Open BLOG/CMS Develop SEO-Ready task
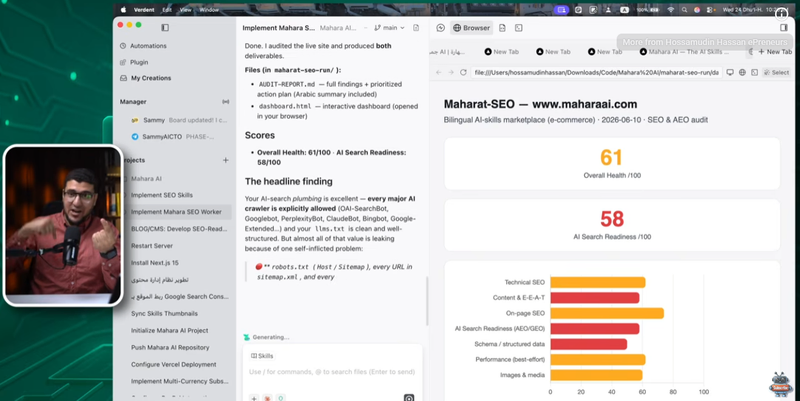This screenshot has height=401, width=800. pyautogui.click(x=179, y=229)
